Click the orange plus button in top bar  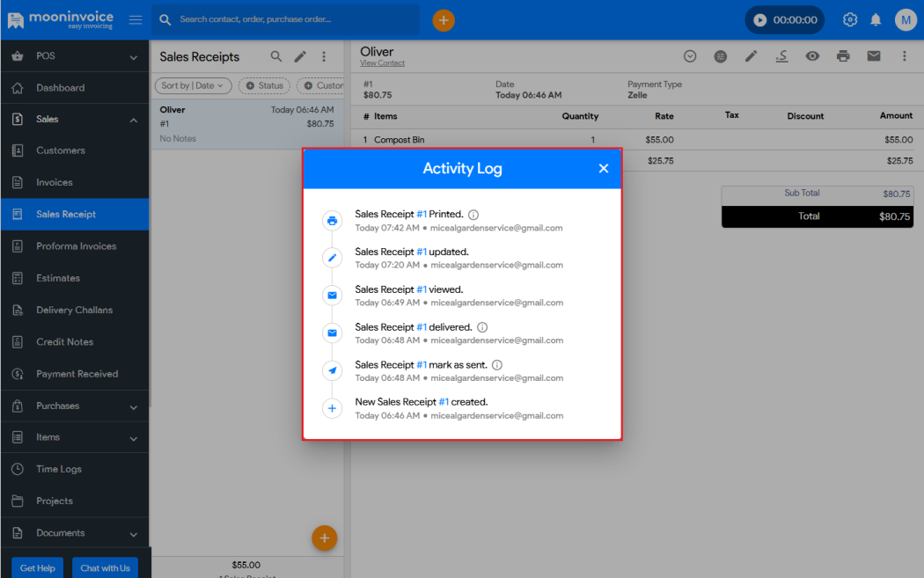coord(444,20)
